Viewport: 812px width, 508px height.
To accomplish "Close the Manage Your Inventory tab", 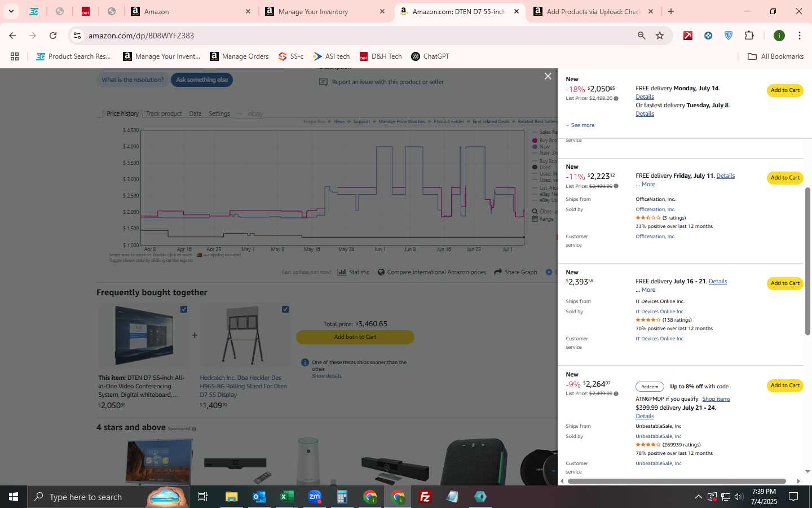I will point(382,11).
